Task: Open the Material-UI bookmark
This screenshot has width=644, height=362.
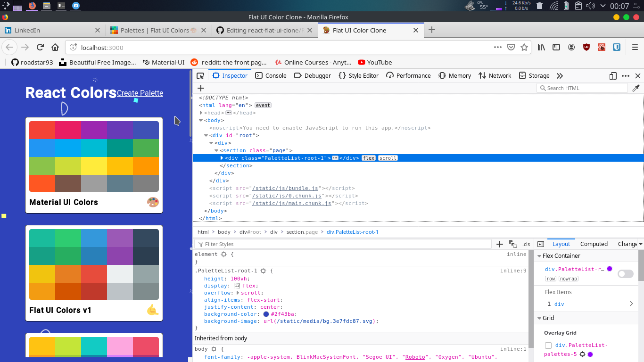Action: [x=163, y=62]
